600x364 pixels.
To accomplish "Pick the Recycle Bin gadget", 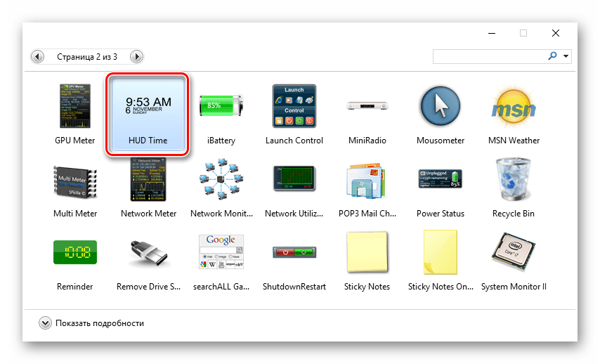I will coord(514,180).
